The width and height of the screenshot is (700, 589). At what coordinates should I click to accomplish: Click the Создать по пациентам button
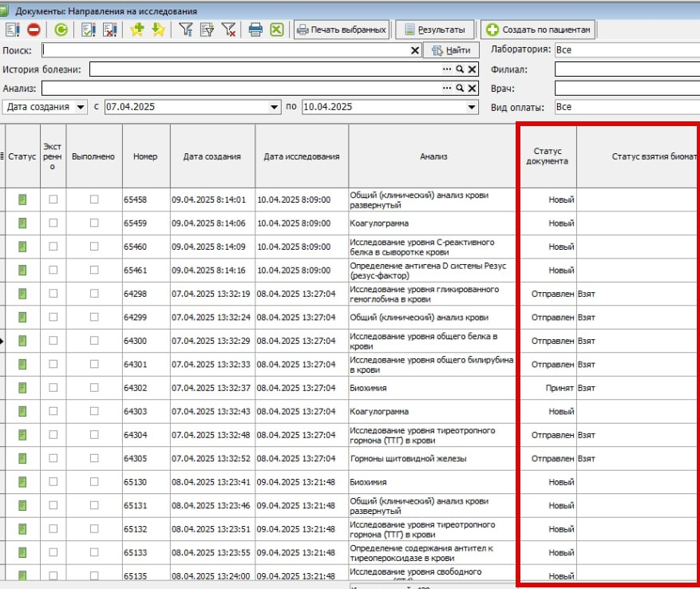click(x=539, y=30)
